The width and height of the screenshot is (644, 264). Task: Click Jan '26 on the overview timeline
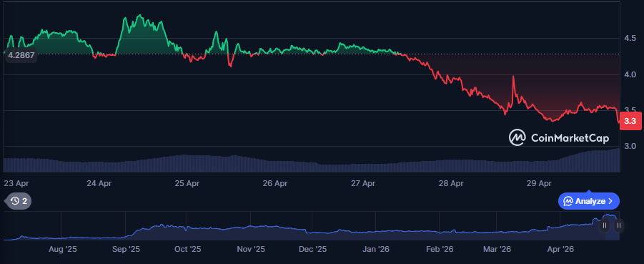376,249
